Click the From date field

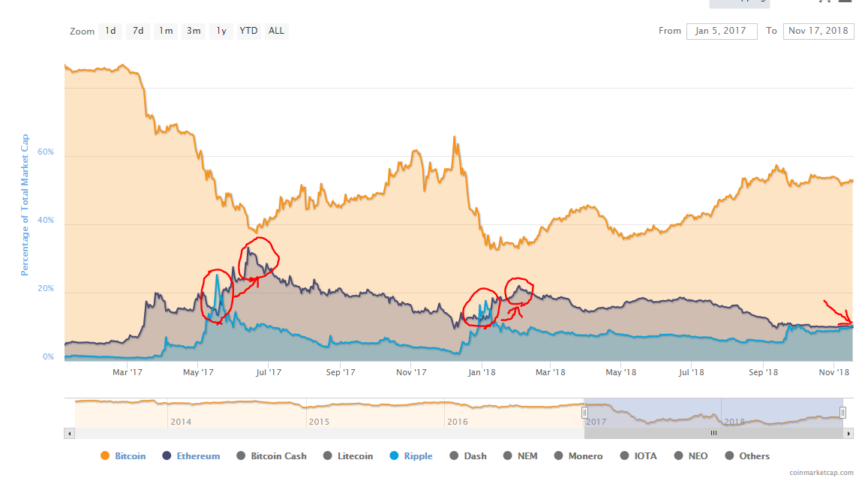pos(721,31)
